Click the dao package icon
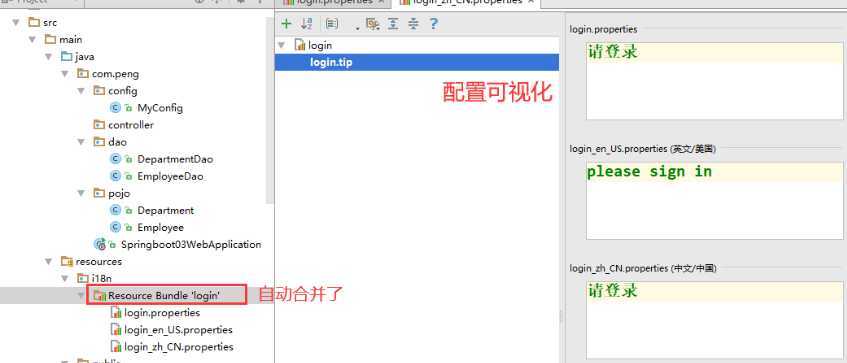Viewport: 847px width, 363px height. pyautogui.click(x=99, y=142)
